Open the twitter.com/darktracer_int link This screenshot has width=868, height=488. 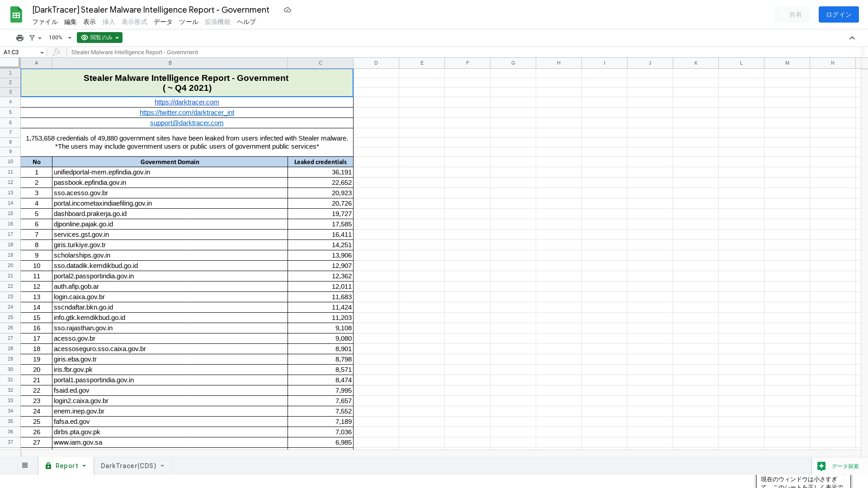click(187, 113)
